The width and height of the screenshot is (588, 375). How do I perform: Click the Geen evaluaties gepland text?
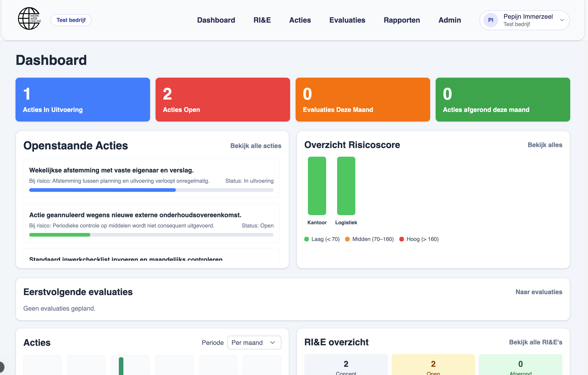coord(59,308)
